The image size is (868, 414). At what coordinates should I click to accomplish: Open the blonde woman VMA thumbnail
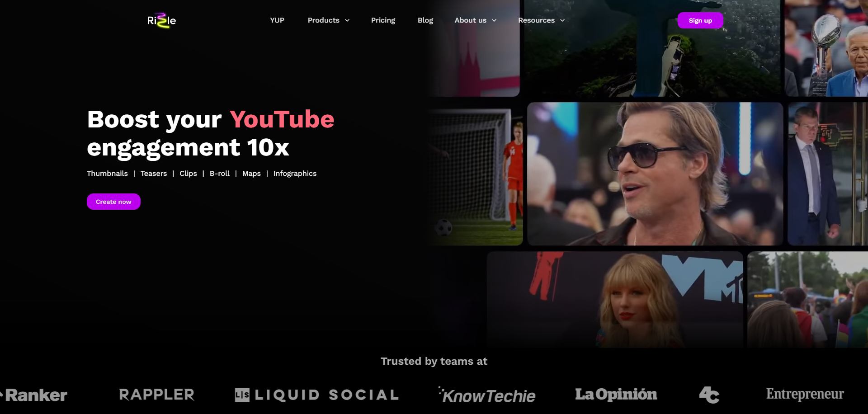tap(615, 300)
